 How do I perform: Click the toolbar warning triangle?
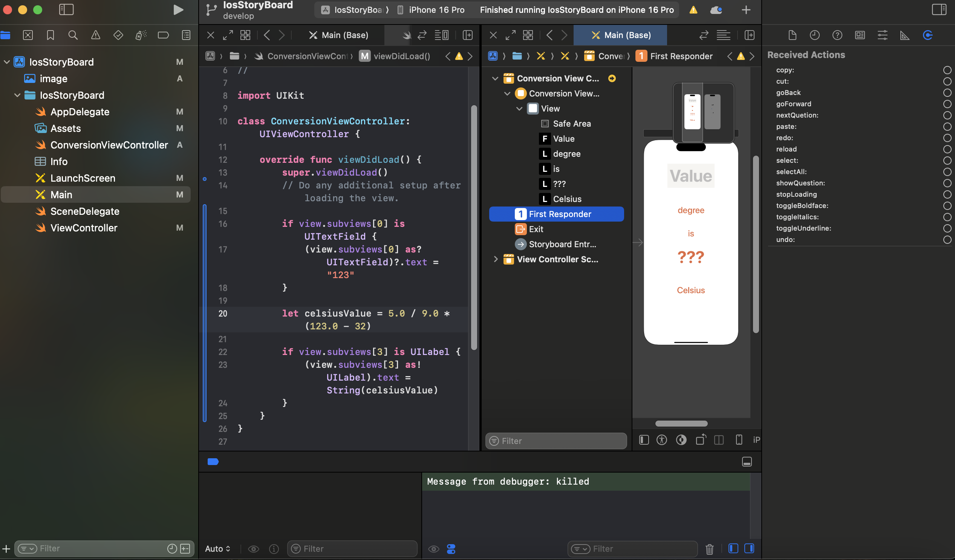pyautogui.click(x=693, y=10)
